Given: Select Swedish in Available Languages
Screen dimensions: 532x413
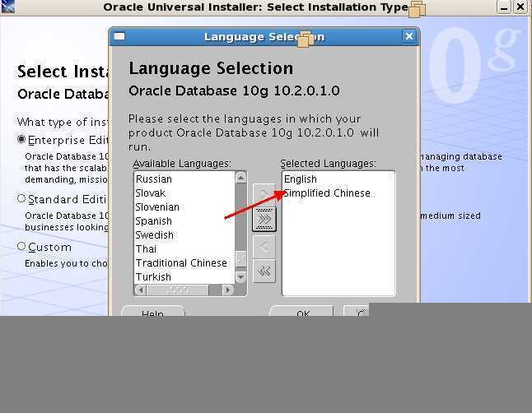Looking at the screenshot, I should [x=184, y=235].
